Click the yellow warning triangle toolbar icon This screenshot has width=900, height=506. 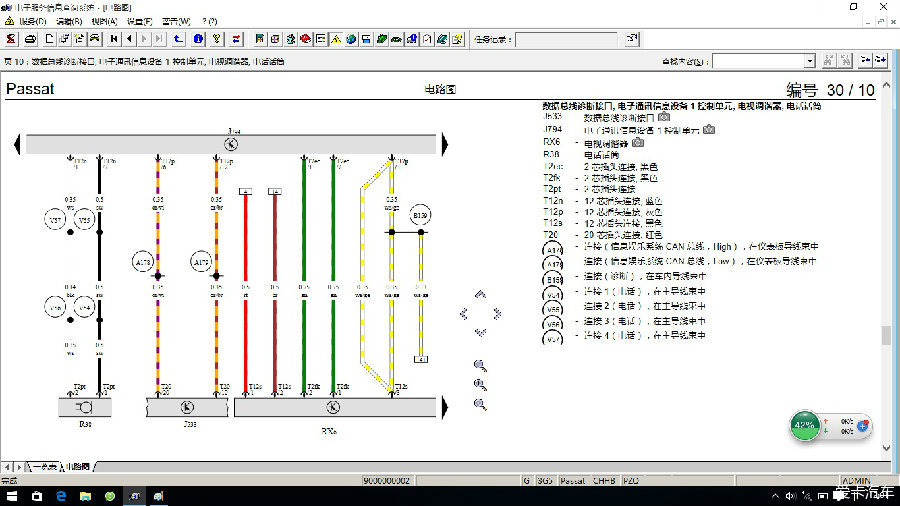pos(336,39)
